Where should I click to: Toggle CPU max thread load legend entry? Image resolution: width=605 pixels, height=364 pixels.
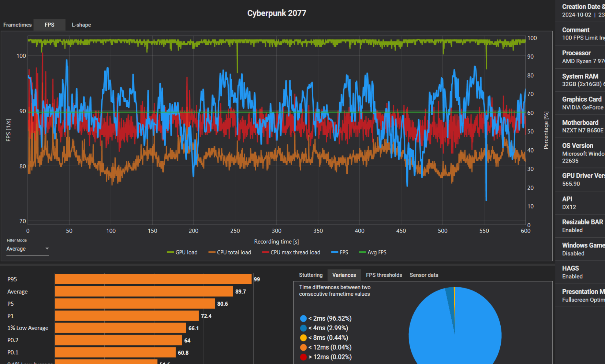click(x=291, y=252)
